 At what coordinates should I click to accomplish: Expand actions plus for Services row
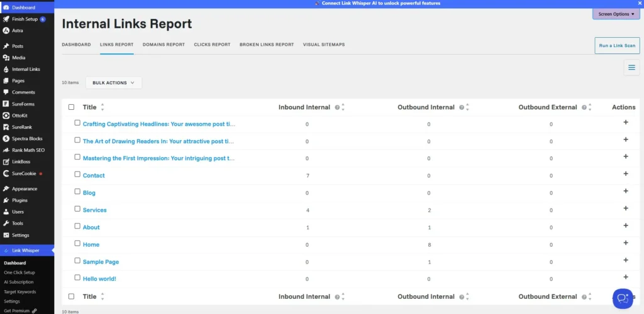pyautogui.click(x=626, y=208)
